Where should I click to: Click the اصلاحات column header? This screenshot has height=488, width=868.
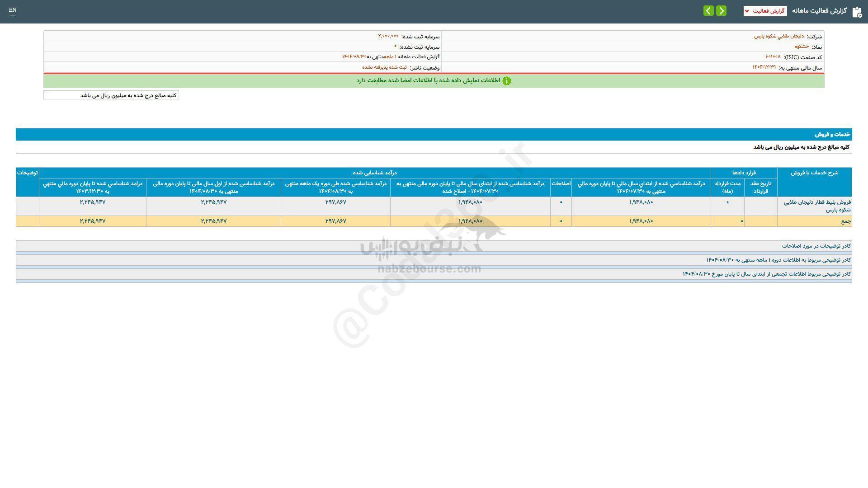tap(560, 184)
